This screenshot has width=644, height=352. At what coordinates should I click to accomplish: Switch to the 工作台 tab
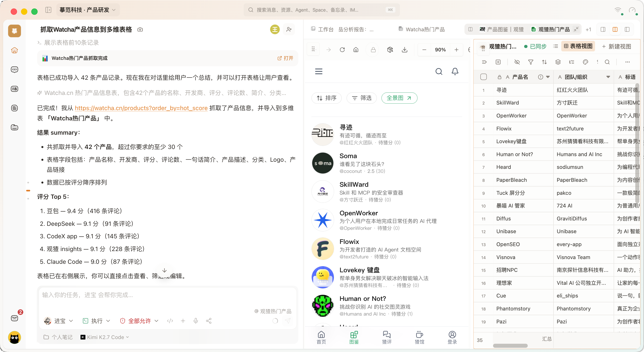pyautogui.click(x=322, y=29)
